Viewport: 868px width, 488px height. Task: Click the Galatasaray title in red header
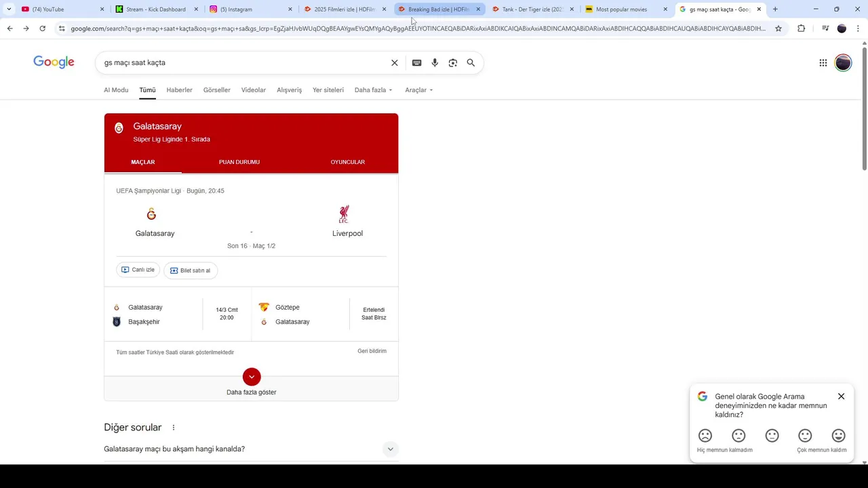pyautogui.click(x=157, y=126)
